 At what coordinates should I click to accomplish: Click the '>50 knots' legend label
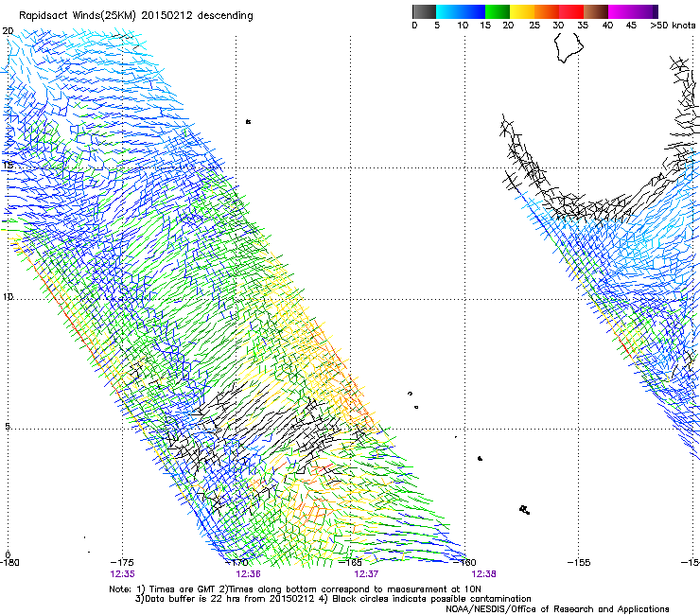pos(673,26)
